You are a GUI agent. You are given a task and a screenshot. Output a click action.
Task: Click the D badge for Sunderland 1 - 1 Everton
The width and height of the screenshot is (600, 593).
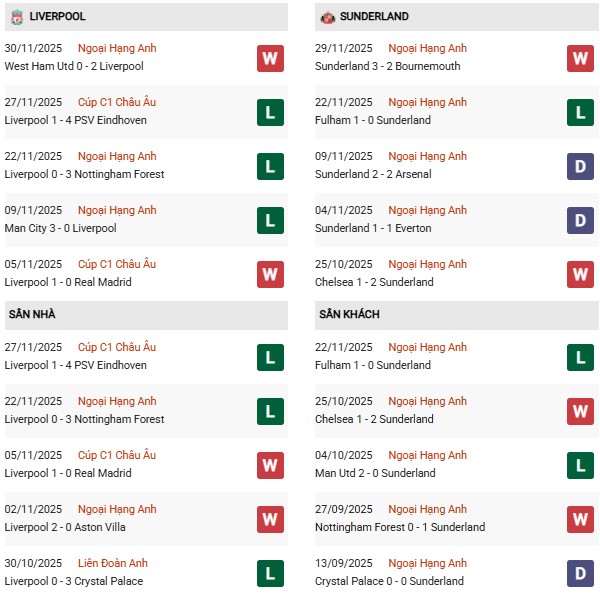pyautogui.click(x=580, y=220)
